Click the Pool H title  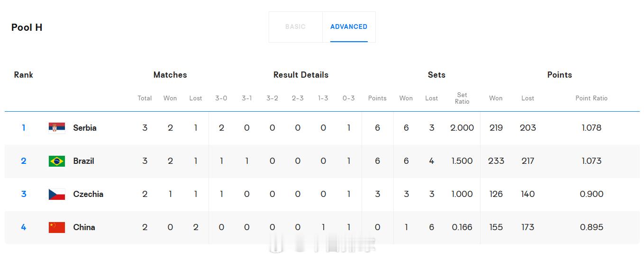pyautogui.click(x=27, y=27)
